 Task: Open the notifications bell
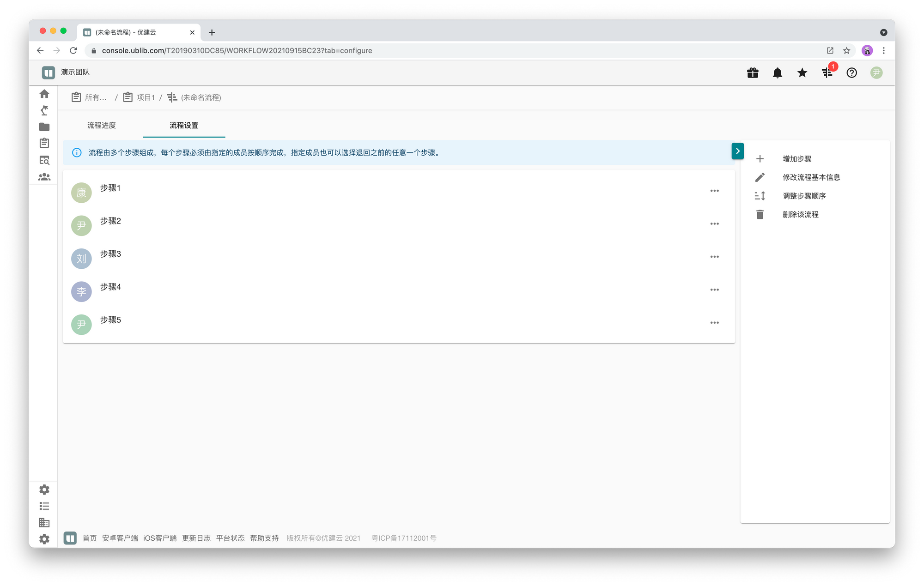tap(778, 72)
